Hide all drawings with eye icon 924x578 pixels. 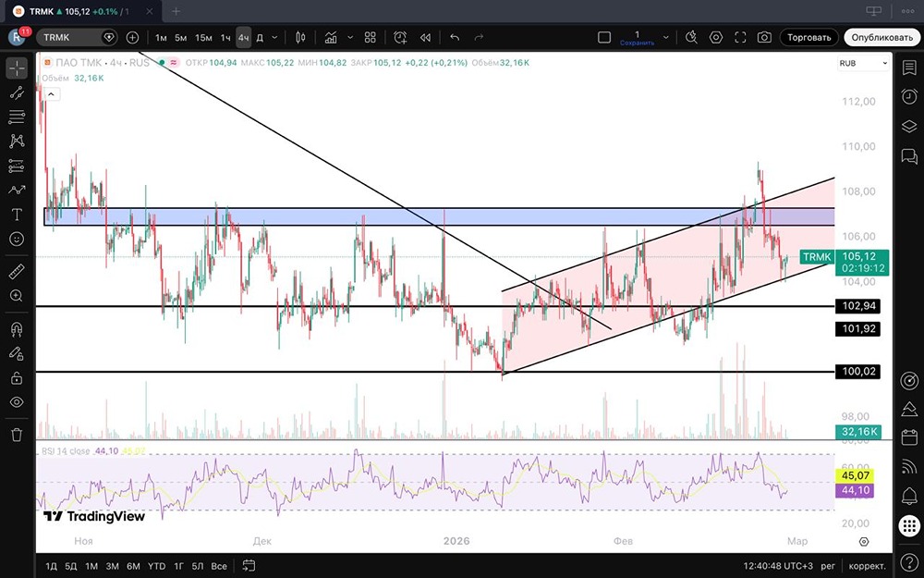(17, 402)
